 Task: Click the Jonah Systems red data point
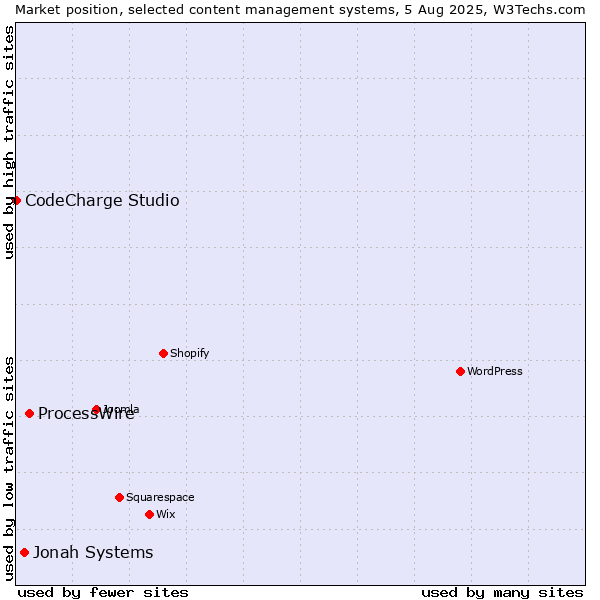point(24,553)
